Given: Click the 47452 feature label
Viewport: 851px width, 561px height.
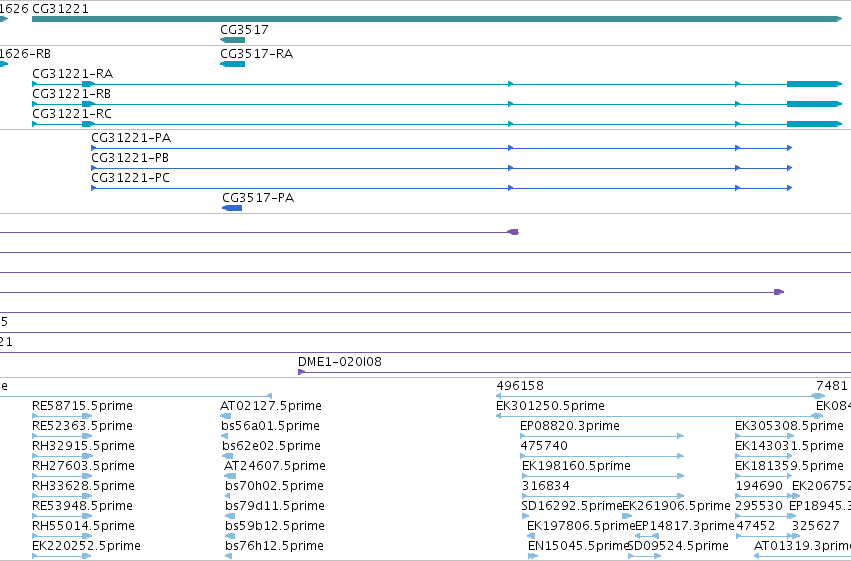Looking at the screenshot, I should [755, 526].
